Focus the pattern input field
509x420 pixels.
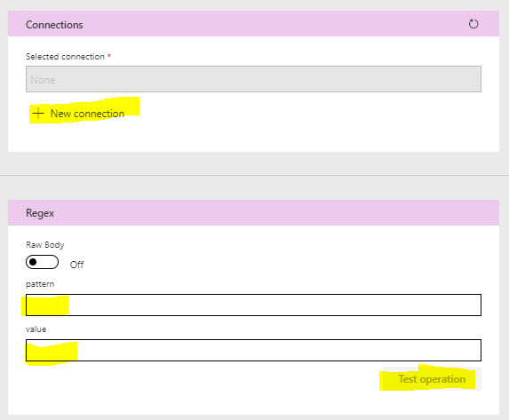click(253, 305)
